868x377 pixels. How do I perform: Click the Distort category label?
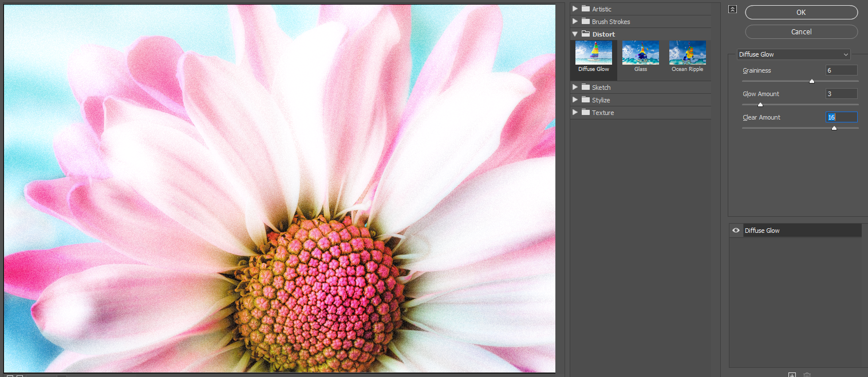603,34
